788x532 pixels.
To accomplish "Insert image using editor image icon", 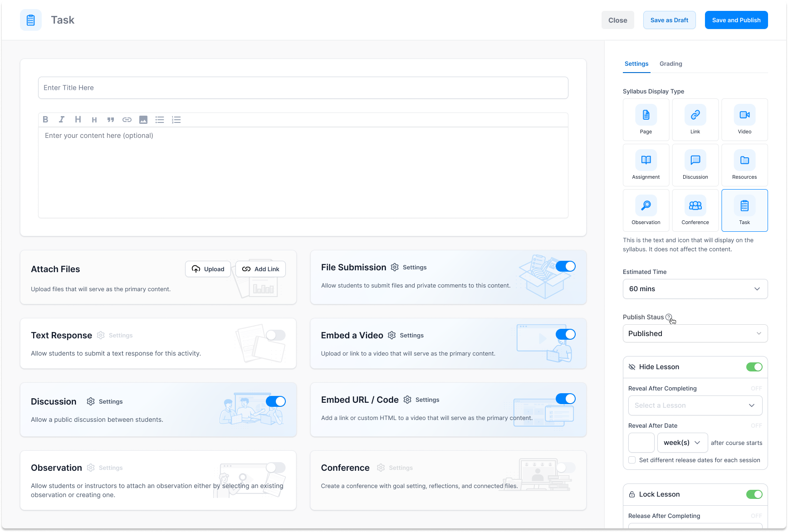I will pos(143,120).
